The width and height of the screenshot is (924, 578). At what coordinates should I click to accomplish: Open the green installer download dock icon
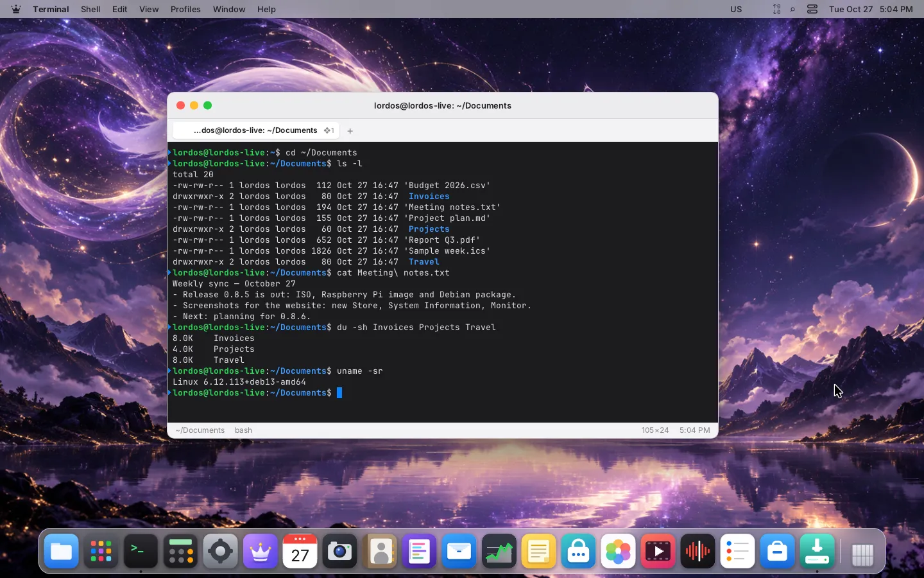[817, 551]
